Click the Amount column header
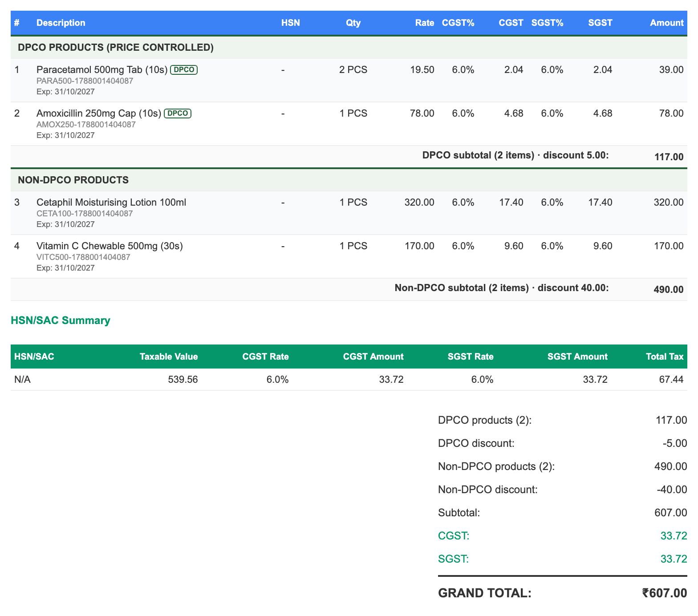The image size is (698, 616). coord(667,23)
